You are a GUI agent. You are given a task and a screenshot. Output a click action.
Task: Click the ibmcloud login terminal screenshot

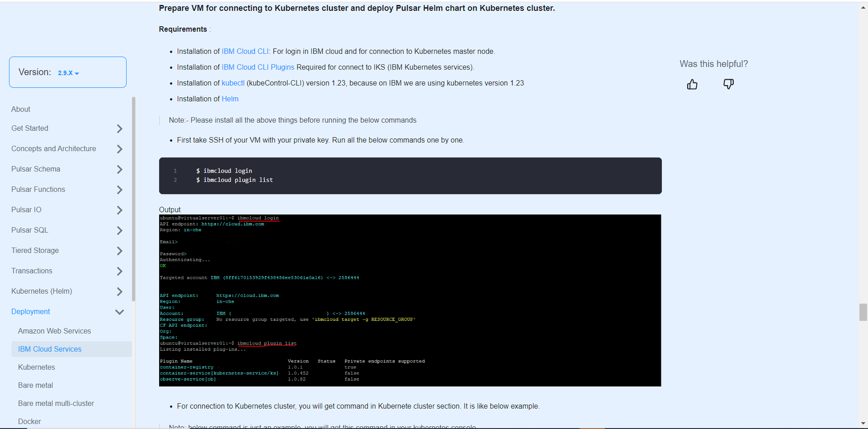(410, 300)
